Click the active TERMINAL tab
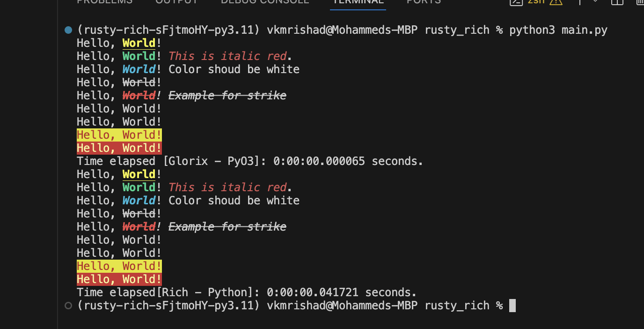Image resolution: width=644 pixels, height=329 pixels. click(358, 2)
